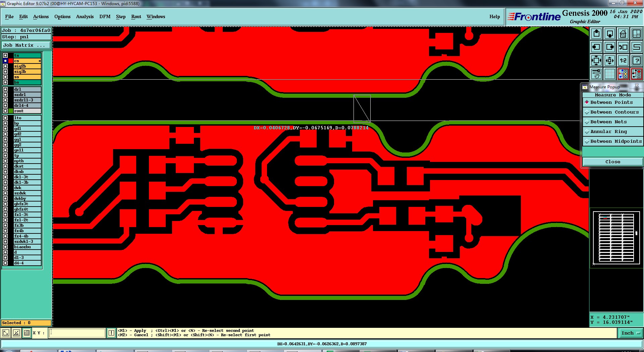Open the Analysis menu
The image size is (644, 352).
pos(85,16)
